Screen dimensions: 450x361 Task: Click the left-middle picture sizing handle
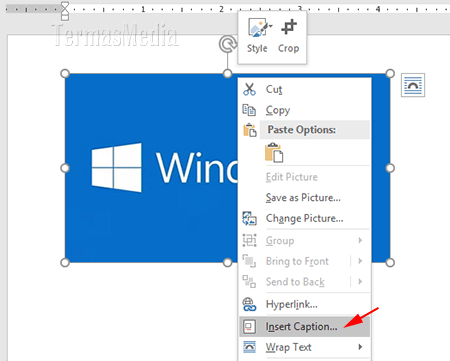click(65, 168)
